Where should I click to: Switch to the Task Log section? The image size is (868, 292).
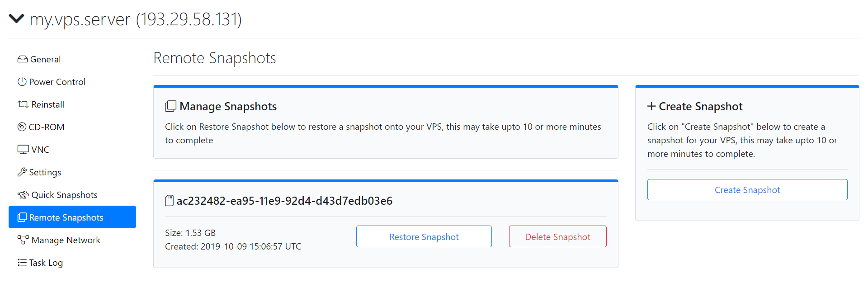[46, 262]
